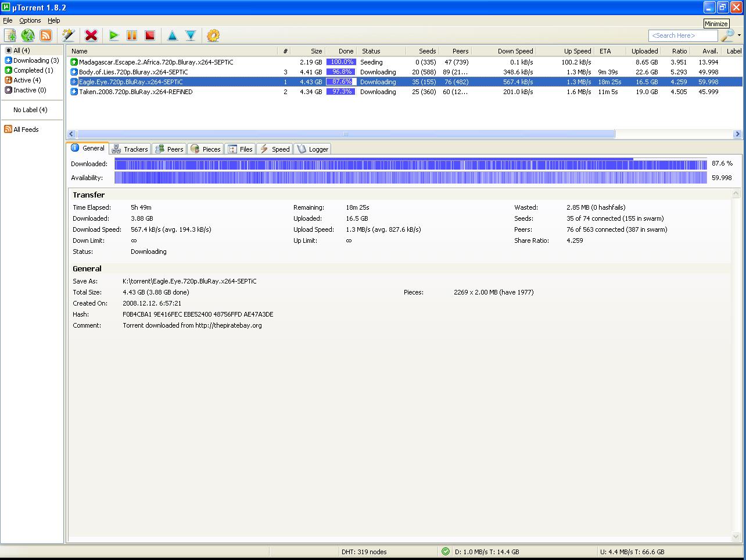746x560 pixels.
Task: Click the download icon beside Body.of.Lies torrent
Action: tap(74, 72)
